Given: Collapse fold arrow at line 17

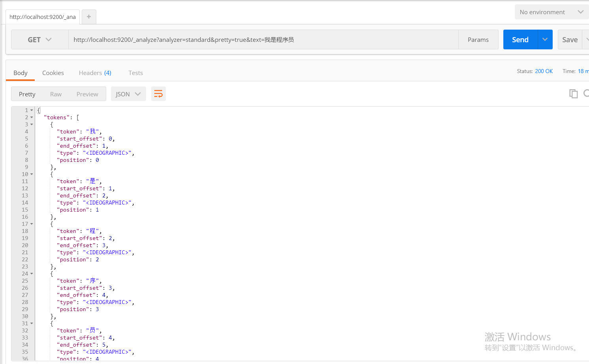Looking at the screenshot, I should tap(32, 224).
